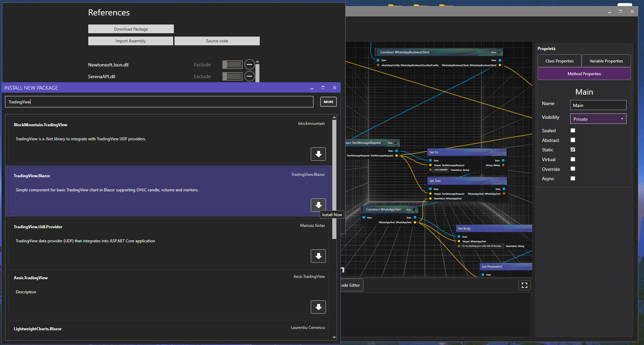Install the BlockMountain.TradingView package
Image resolution: width=644 pixels, height=345 pixels.
[x=318, y=154]
